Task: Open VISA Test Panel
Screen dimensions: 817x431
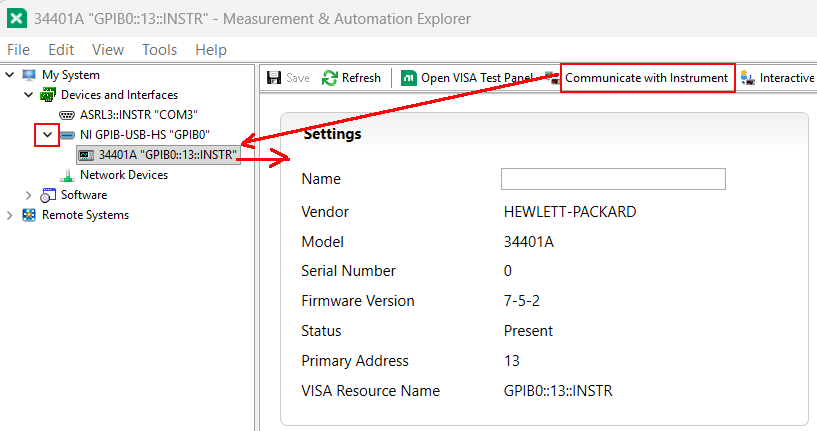Action: 477,78
